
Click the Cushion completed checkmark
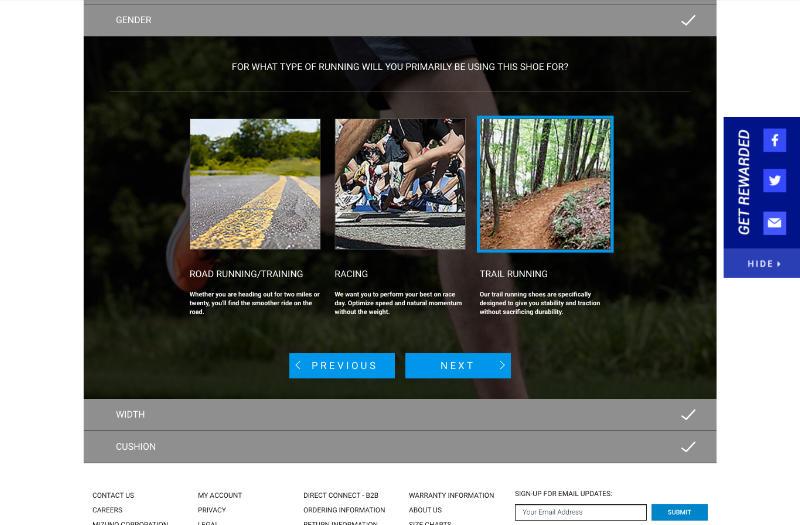pyautogui.click(x=688, y=447)
